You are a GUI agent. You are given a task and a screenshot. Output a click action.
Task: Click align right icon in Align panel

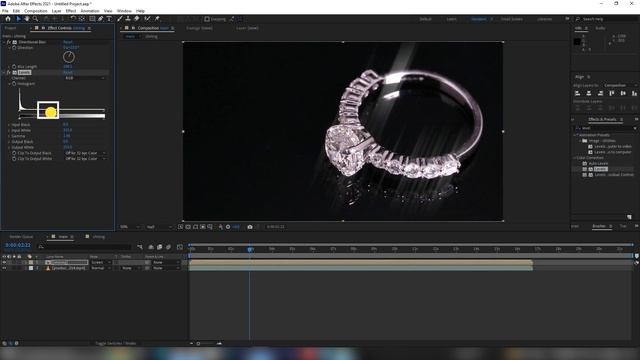click(600, 93)
